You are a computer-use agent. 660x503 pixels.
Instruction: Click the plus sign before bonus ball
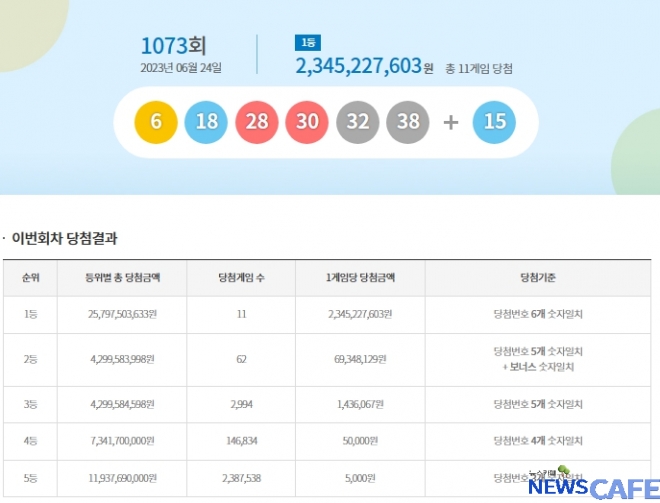451,122
